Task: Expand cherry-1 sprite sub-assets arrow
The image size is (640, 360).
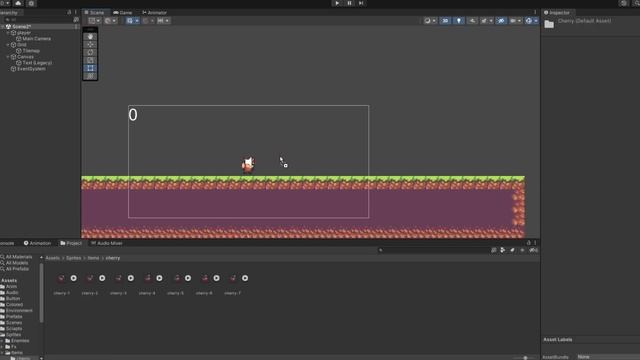Action: [73, 278]
